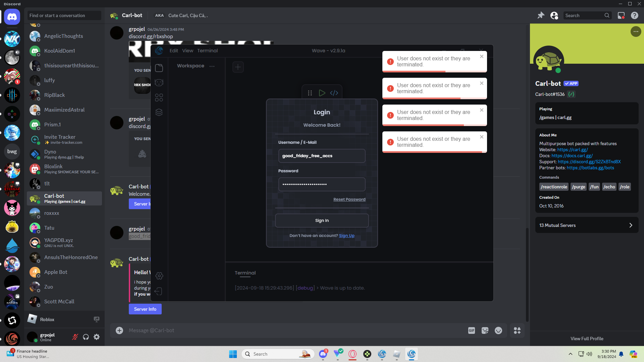Open Discord pinned messages icon
The image size is (644, 362).
[x=541, y=15]
